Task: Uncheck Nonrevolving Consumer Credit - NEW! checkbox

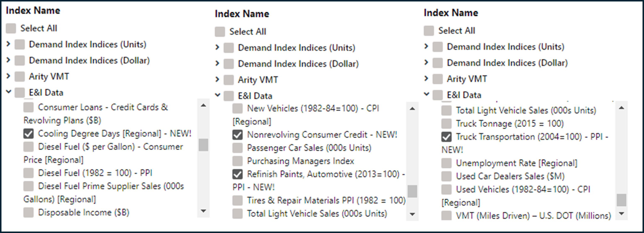Action: pyautogui.click(x=237, y=135)
